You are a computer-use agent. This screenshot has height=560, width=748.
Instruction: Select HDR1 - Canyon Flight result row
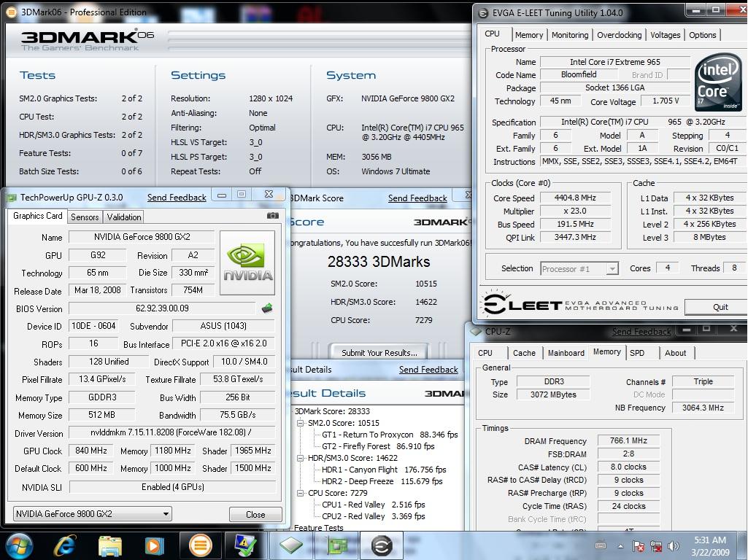[384, 470]
